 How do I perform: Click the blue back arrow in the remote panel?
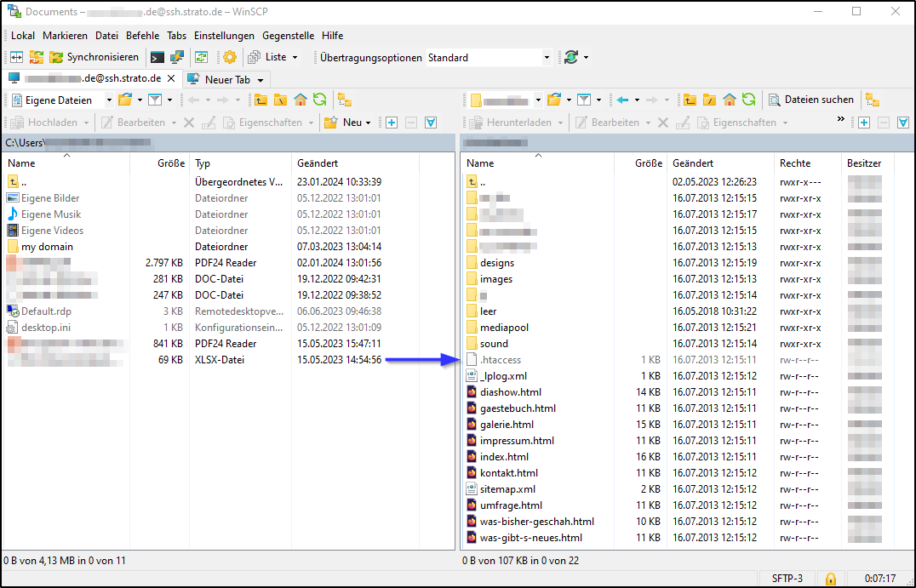pos(623,99)
